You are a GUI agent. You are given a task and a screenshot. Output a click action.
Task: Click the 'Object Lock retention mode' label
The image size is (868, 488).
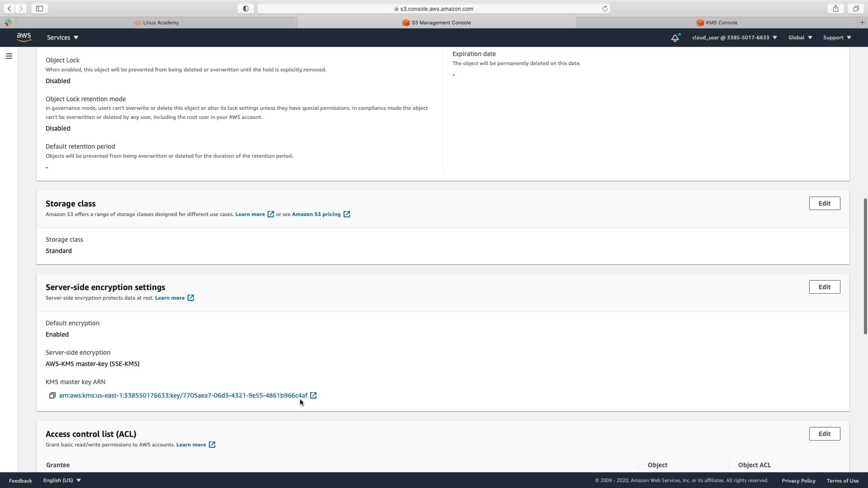[86, 99]
